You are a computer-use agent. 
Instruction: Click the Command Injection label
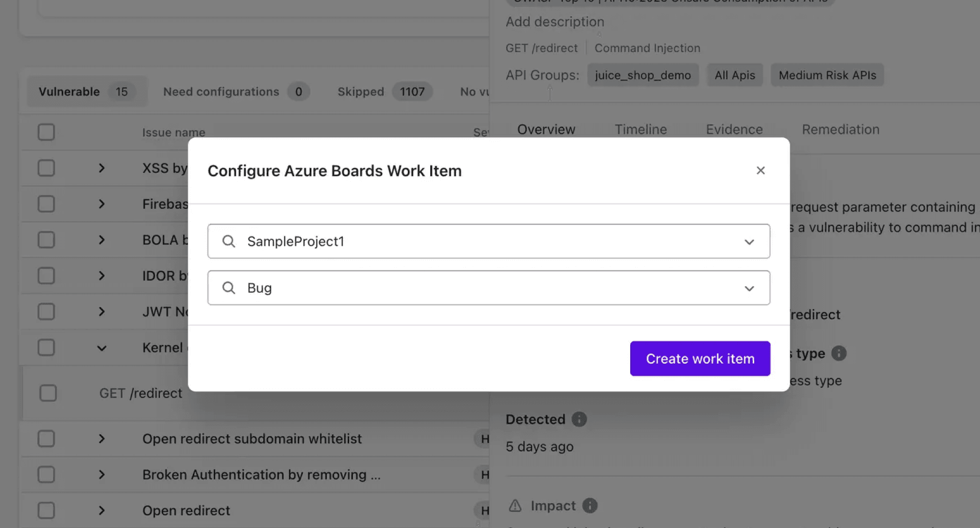click(x=647, y=48)
